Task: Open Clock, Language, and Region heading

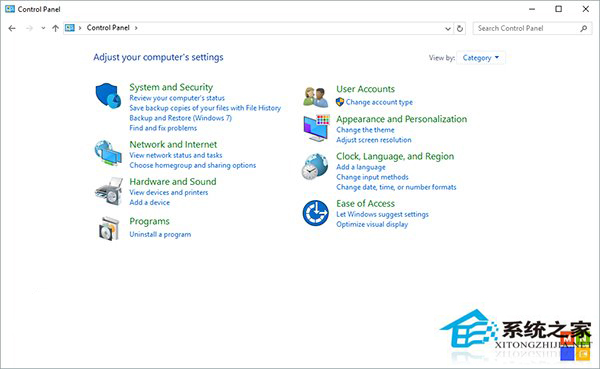Action: [x=395, y=156]
